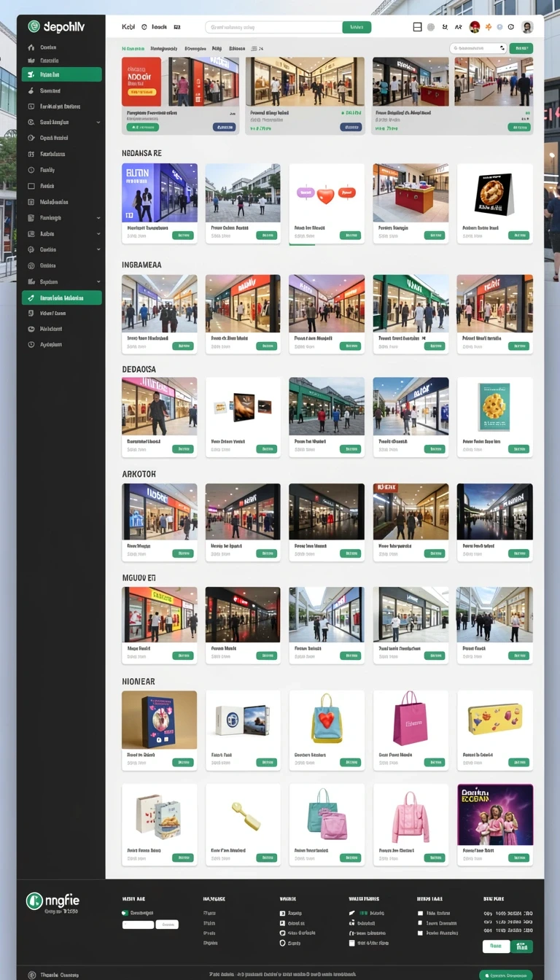The height and width of the screenshot is (980, 560).
Task: Click the white button at the footer's right side
Action: [x=496, y=946]
